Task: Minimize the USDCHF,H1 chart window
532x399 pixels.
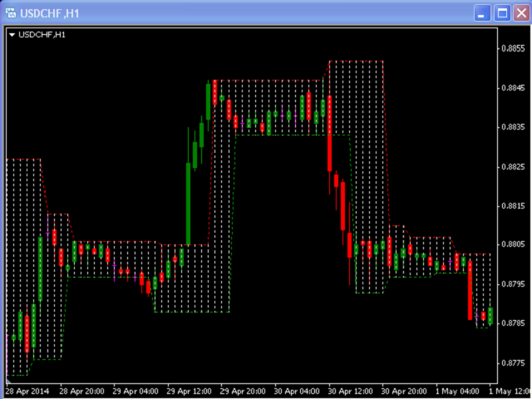Action: (482, 13)
